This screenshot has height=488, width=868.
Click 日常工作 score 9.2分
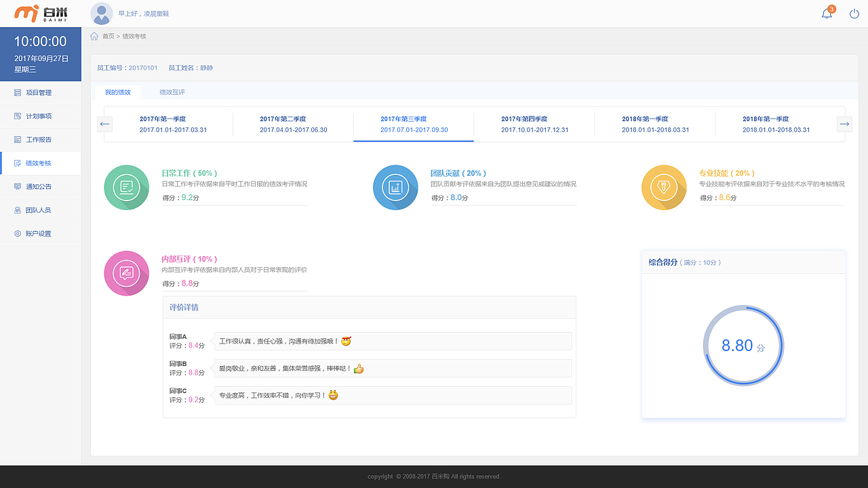coord(189,198)
